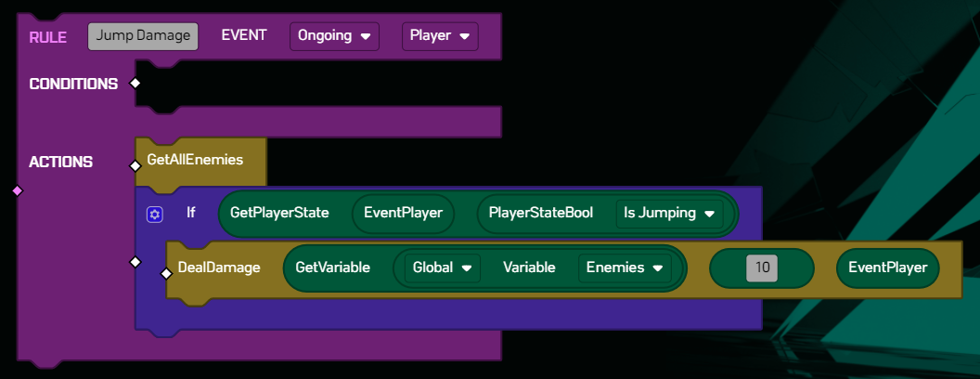Select the EventPlayer block at DealDamage end
Screen dimensions: 980x379
pos(887,268)
